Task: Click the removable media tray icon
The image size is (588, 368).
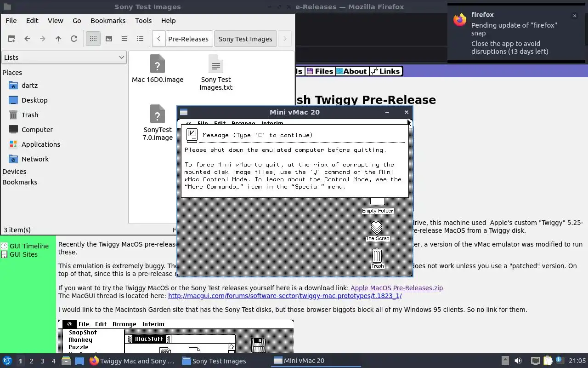Action: pos(505,361)
